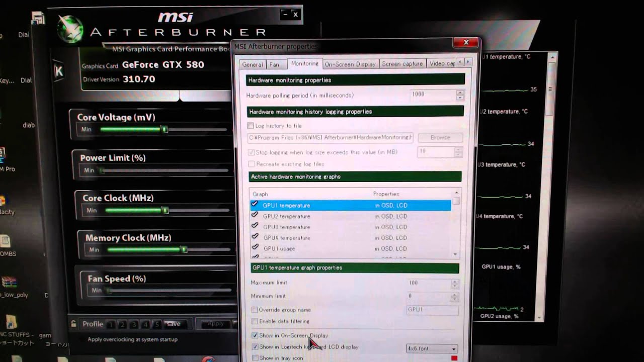Viewport: 644px width, 362px height.
Task: Uncheck the GPU1 temperature graph checkmark
Action: point(255,205)
